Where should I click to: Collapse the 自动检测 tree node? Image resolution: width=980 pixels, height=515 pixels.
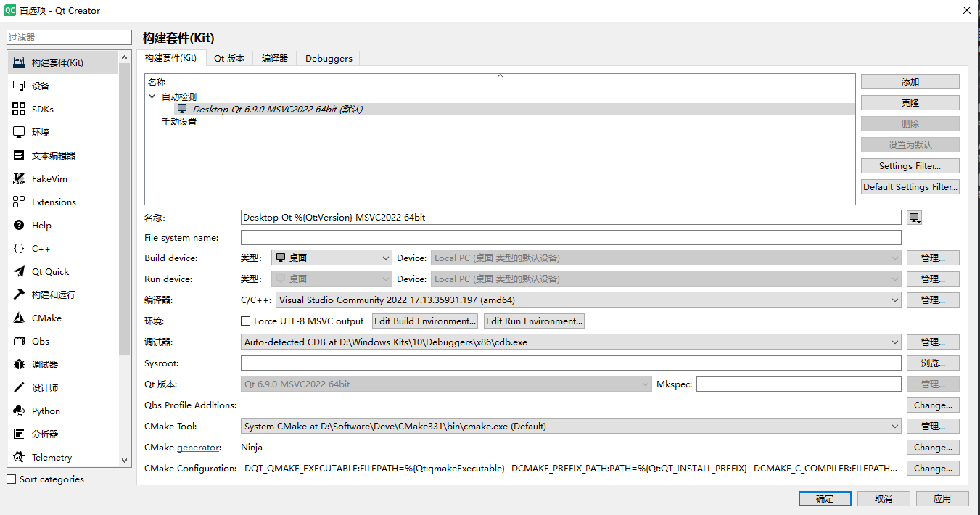pyautogui.click(x=152, y=96)
